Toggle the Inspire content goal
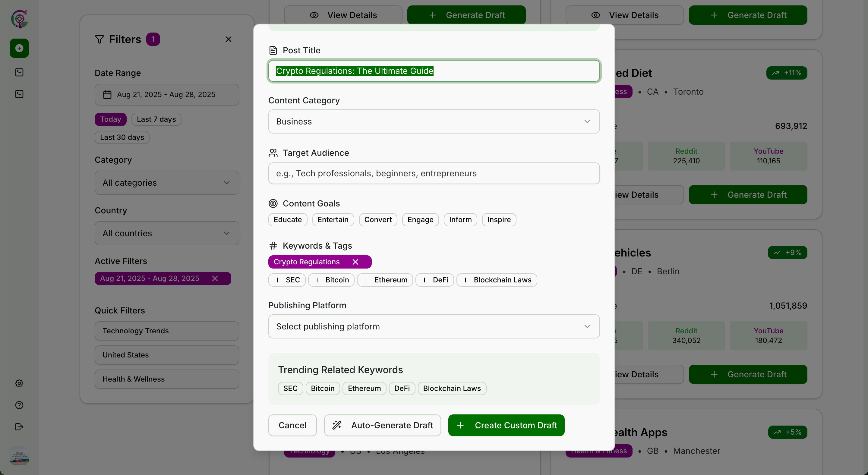The height and width of the screenshot is (475, 868). point(499,220)
